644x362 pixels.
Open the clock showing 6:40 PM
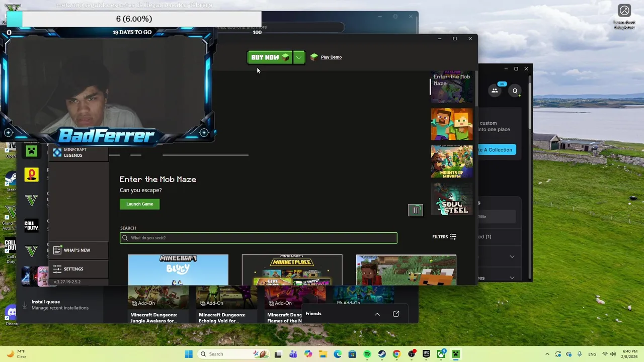pos(630,354)
